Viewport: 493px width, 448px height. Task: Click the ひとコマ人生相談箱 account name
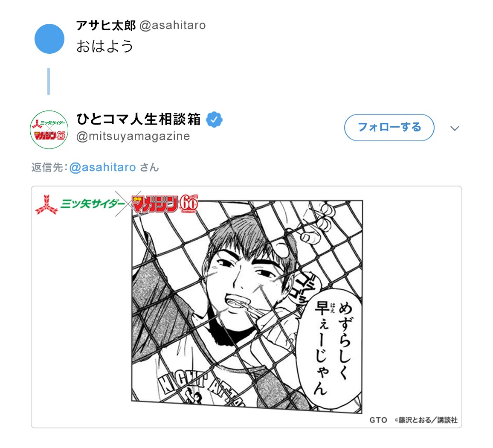[x=138, y=119]
